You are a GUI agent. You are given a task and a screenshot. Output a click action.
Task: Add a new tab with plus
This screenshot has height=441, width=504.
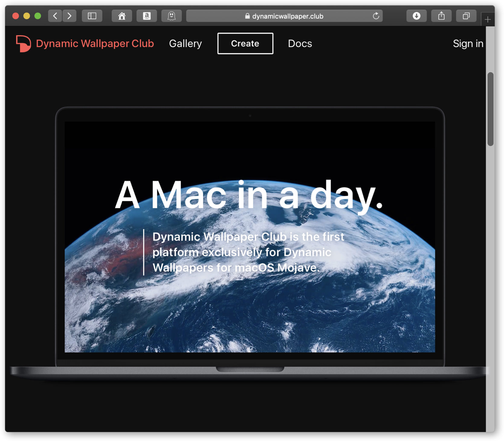pyautogui.click(x=487, y=20)
